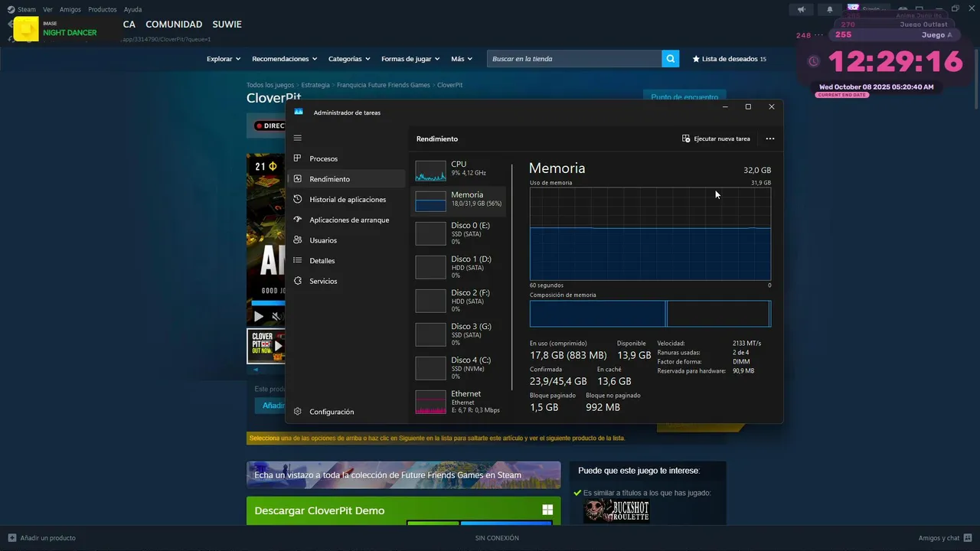Follow Franquicia Future Friends Games breadcrumb

click(x=384, y=85)
